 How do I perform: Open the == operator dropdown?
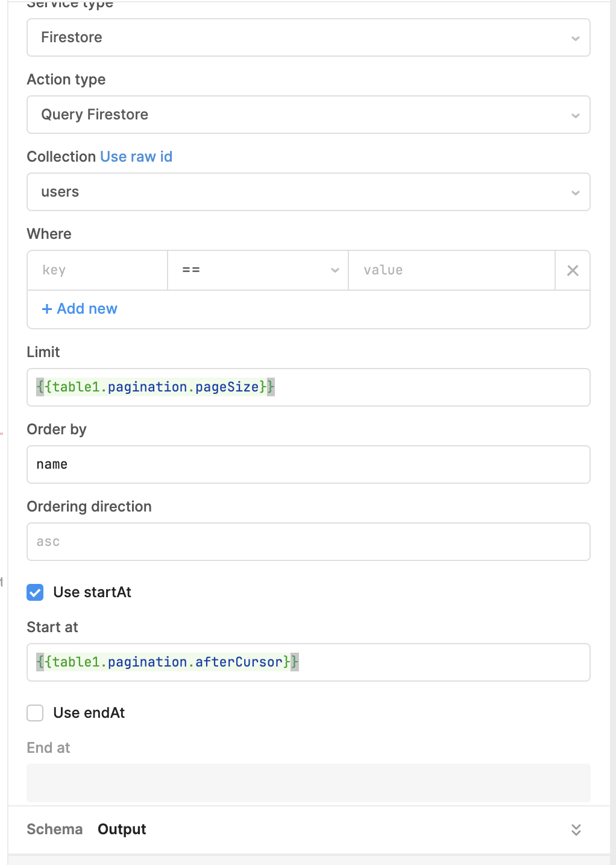coord(258,270)
